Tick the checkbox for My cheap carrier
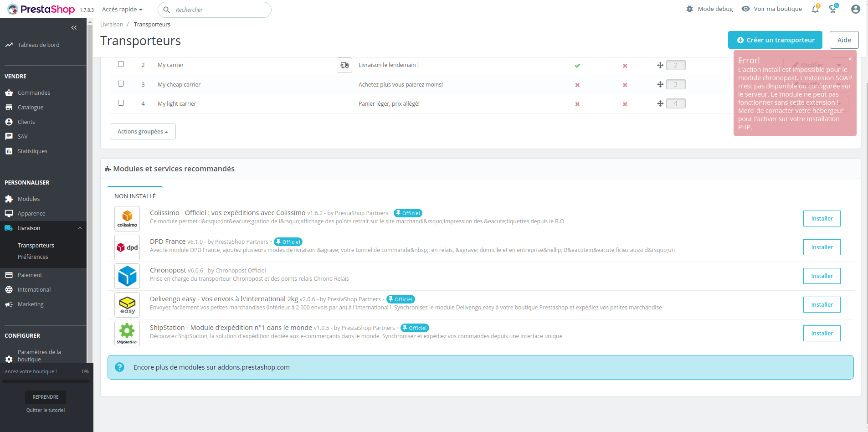The height and width of the screenshot is (432, 868). [x=121, y=84]
